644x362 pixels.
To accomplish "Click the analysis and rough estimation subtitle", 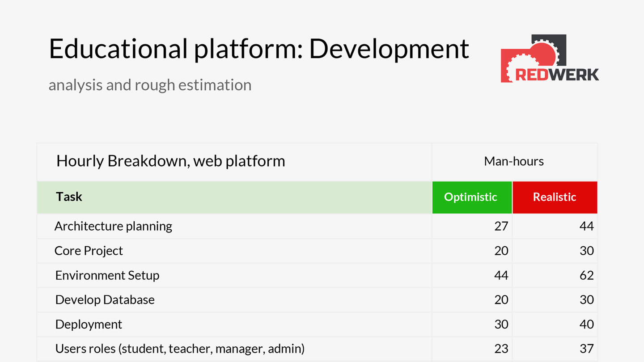I will coord(150,85).
